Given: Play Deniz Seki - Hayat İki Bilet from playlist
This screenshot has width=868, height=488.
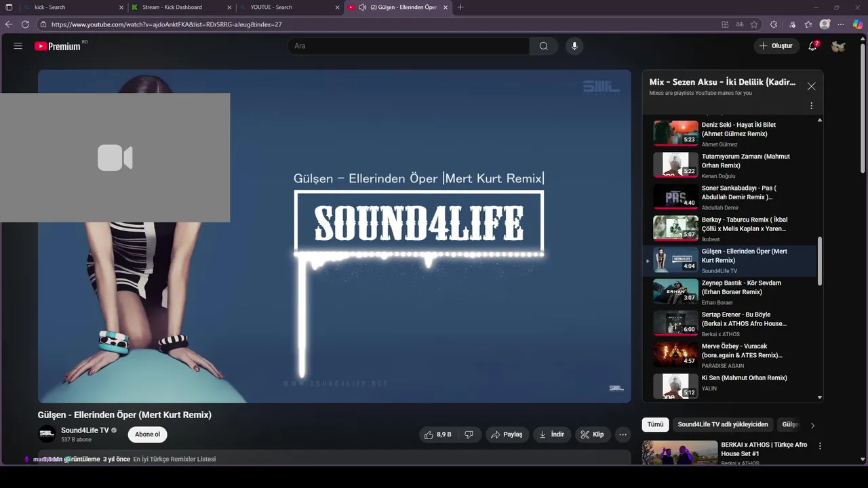Looking at the screenshot, I should pos(730,134).
